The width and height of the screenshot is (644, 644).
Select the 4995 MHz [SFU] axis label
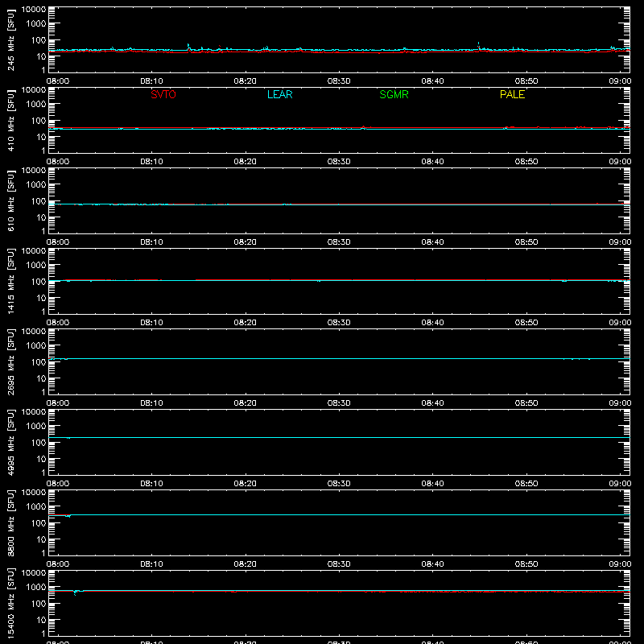tap(11, 442)
